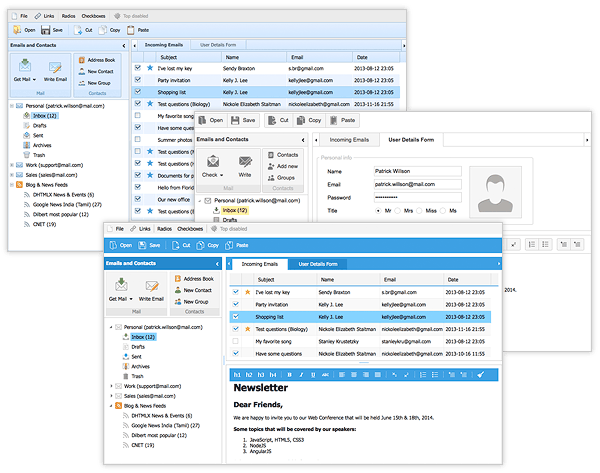Apply h1 heading in the front window editor
The image size is (600, 473).
pyautogui.click(x=237, y=375)
